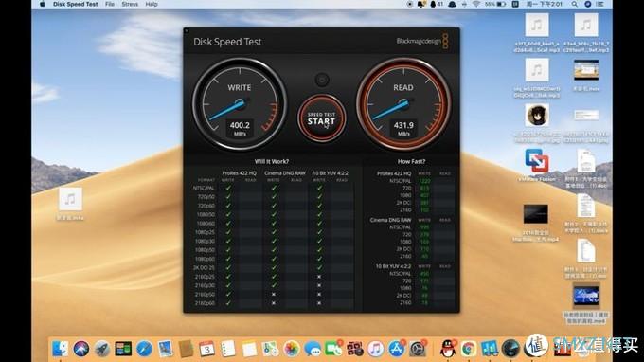Open the Disk Speed Test menu
The height and width of the screenshot is (362, 644).
[75, 4]
